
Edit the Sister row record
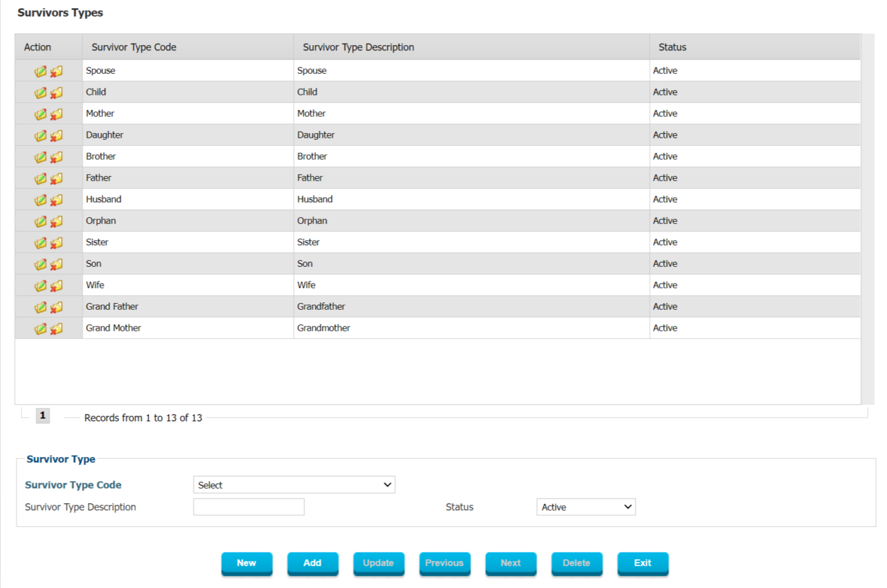40,243
